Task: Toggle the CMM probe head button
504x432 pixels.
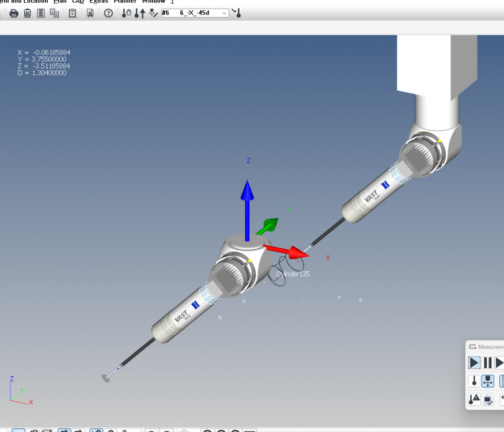Action: (x=488, y=381)
